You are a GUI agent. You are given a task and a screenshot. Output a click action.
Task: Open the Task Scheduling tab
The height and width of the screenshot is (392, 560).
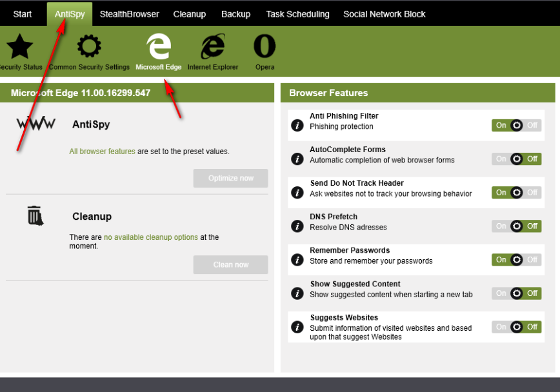point(297,14)
